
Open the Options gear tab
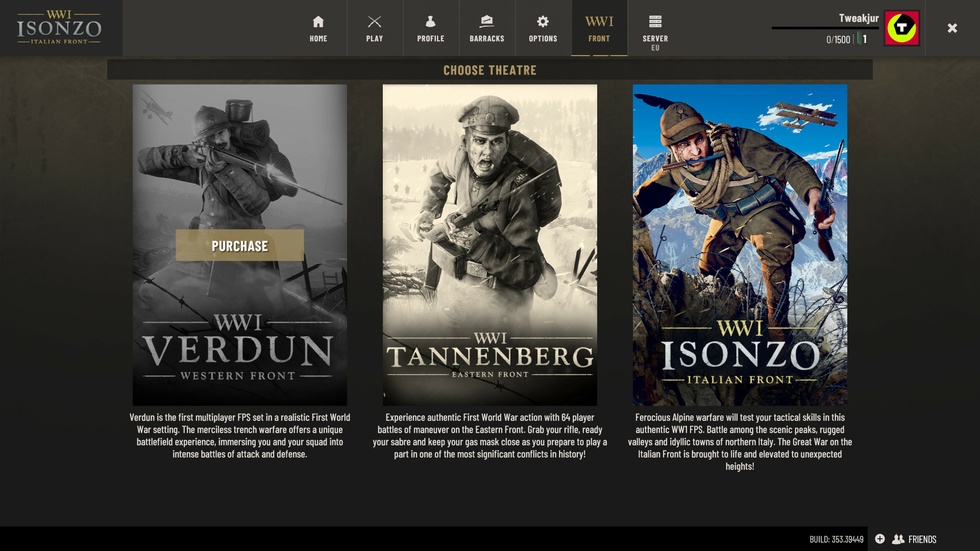pos(543,28)
